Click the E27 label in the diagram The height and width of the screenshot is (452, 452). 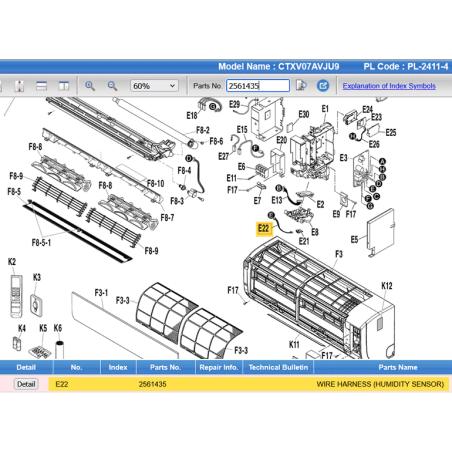(x=223, y=156)
